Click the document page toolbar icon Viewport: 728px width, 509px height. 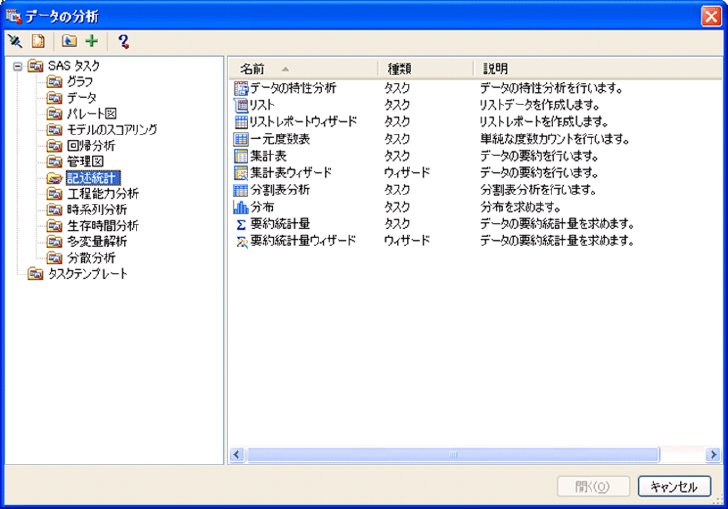[38, 41]
